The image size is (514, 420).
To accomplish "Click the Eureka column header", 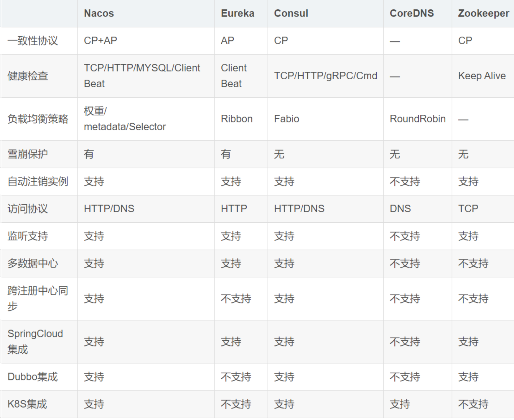I will 238,13.
